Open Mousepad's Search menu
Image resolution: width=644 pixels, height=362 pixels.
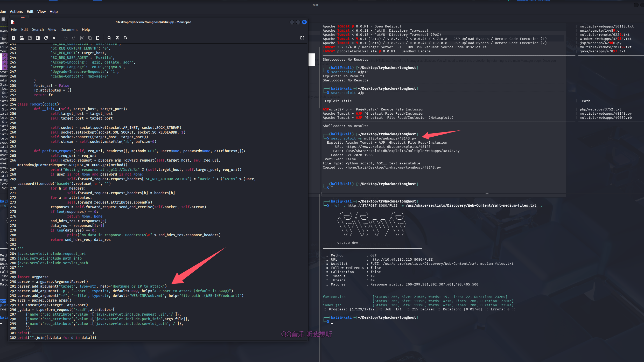pos(38,30)
